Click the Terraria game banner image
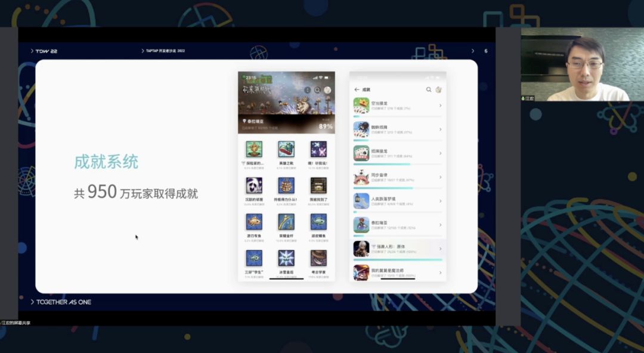This screenshot has height=353, width=644. pos(286,103)
